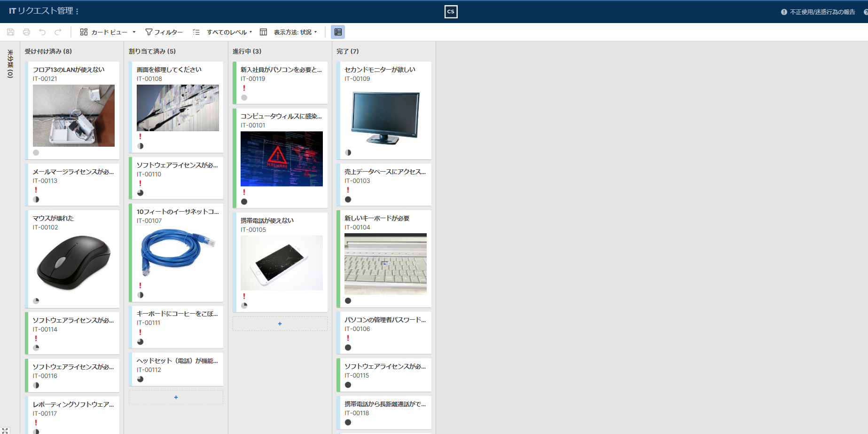
Task: Click the Save icon in the toolbar
Action: [x=10, y=32]
